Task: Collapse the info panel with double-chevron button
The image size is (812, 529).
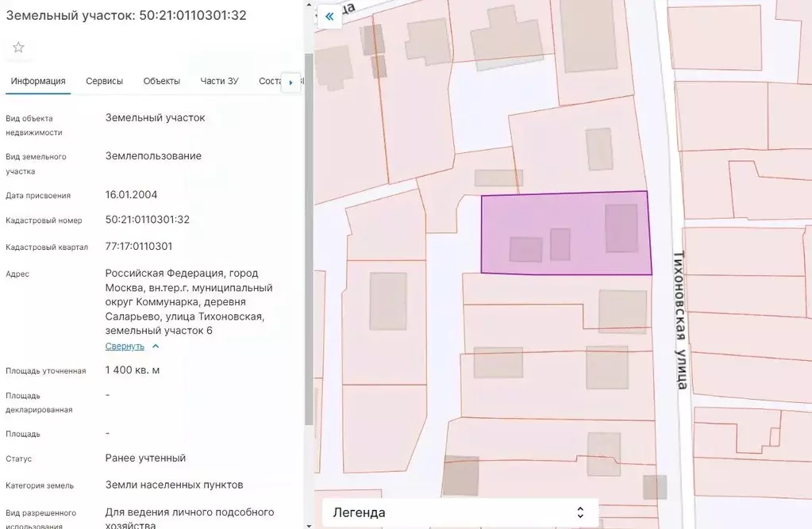Action: coord(329,16)
